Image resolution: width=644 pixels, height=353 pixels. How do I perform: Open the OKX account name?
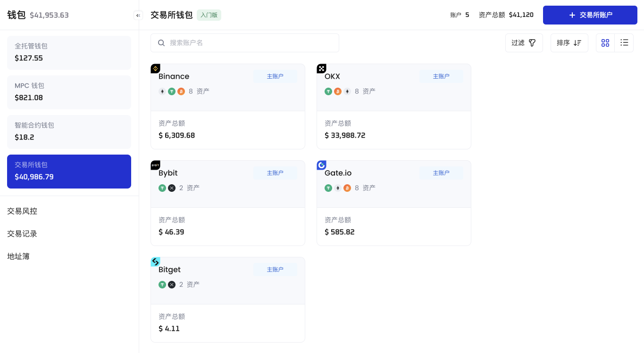[332, 76]
